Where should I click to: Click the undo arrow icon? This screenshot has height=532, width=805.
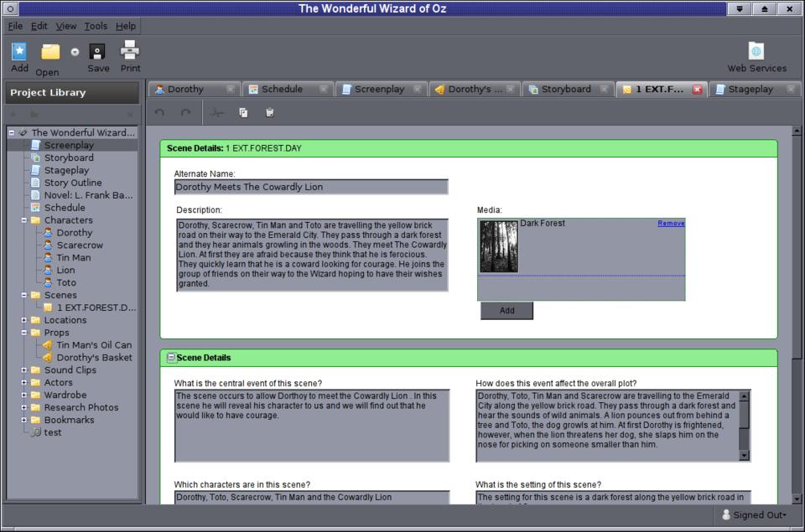click(160, 112)
